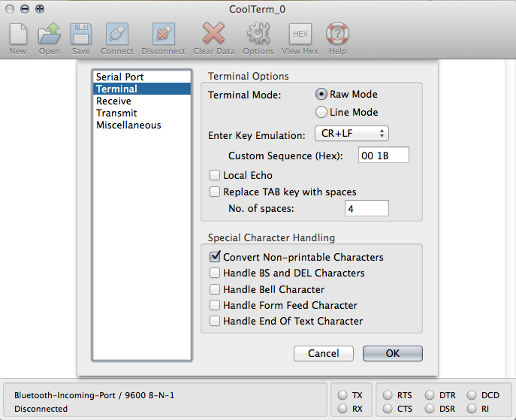The height and width of the screenshot is (420, 516).
Task: Select Transmit in the options list
Action: click(142, 113)
